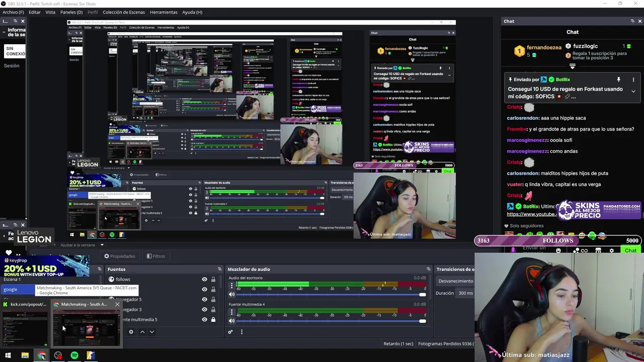Open OBS Studio taskbar icon
The image size is (644, 362).
coord(58,356)
